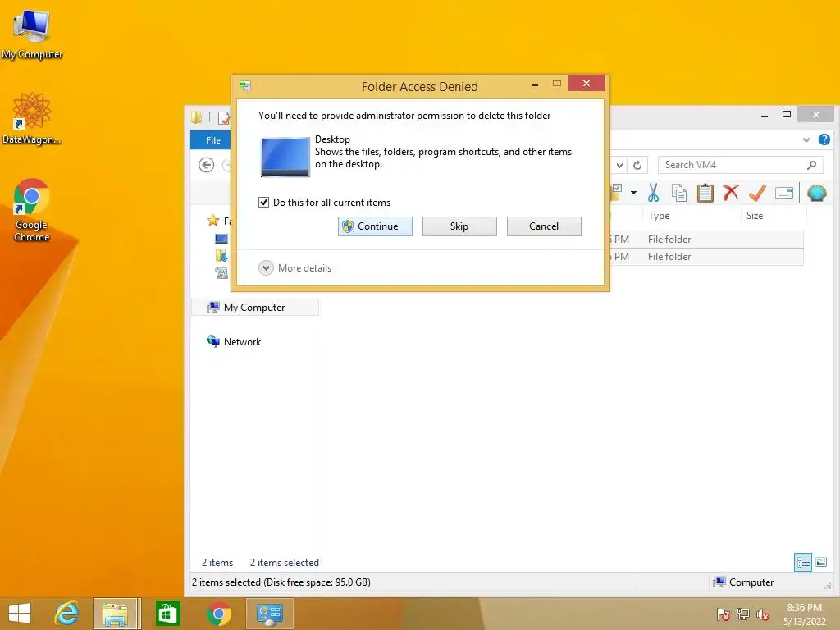This screenshot has height=630, width=840.
Task: Click the Back arrow in Explorer window
Action: [206, 165]
